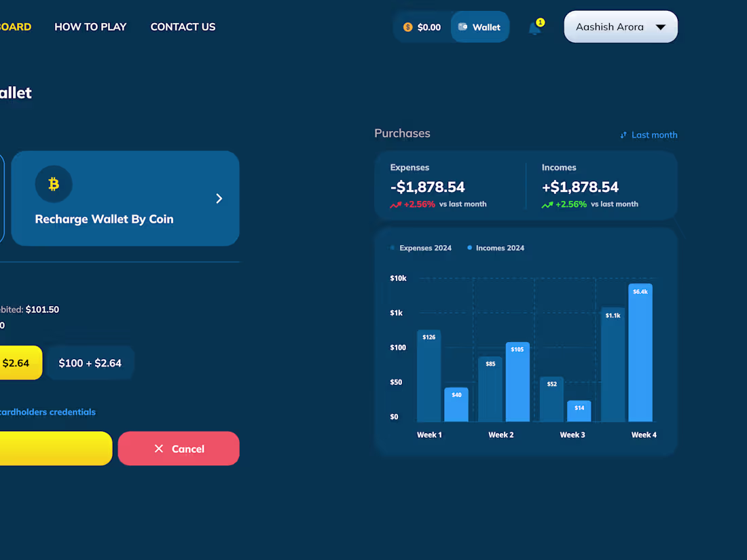Expand Recharge Wallet By Coin with the chevron
Image resolution: width=747 pixels, height=560 pixels.
click(219, 198)
